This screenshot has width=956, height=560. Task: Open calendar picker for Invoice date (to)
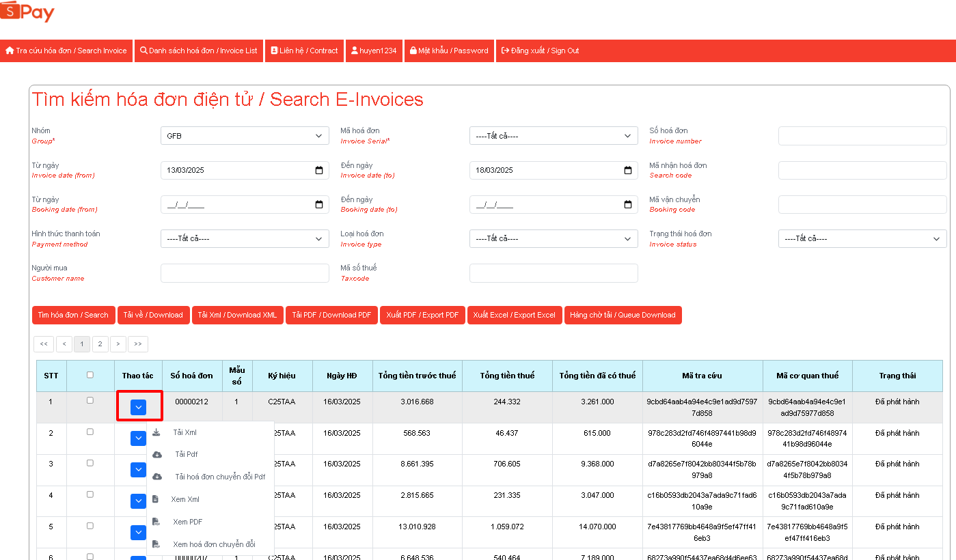(628, 170)
